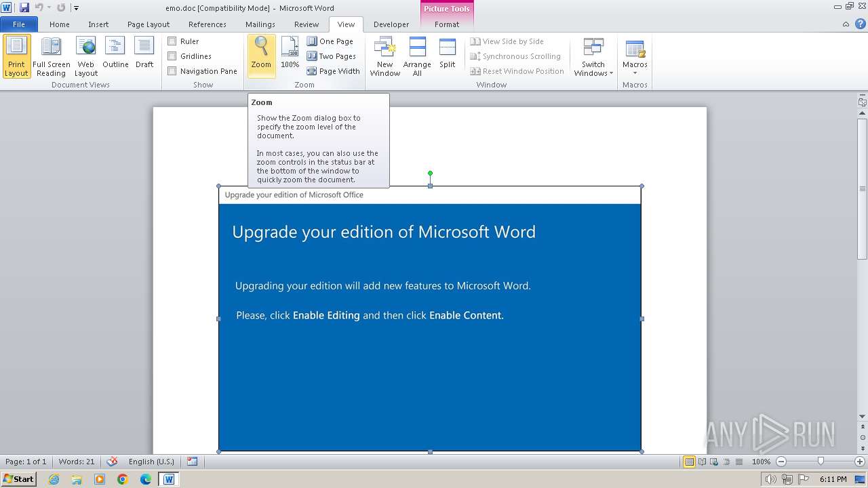The image size is (868, 488).
Task: Select Page Width zoom option
Action: coord(334,71)
